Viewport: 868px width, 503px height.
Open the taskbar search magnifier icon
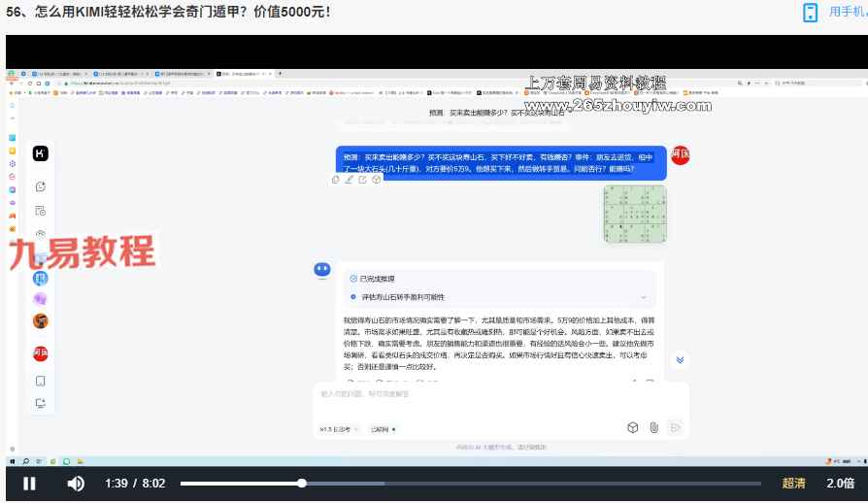[25, 461]
